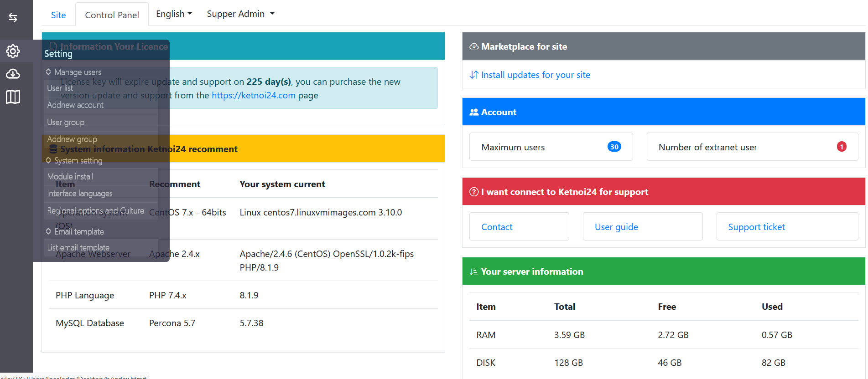868x379 pixels.
Task: Click the extranet user badge 1
Action: pos(842,147)
